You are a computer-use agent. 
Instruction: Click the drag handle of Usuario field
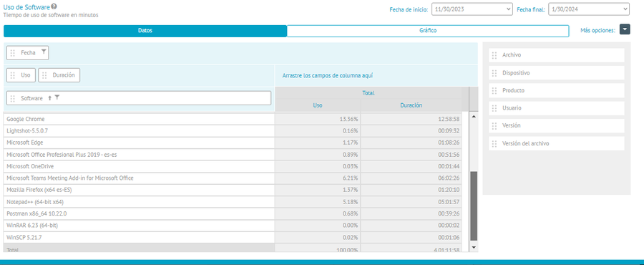click(x=494, y=108)
